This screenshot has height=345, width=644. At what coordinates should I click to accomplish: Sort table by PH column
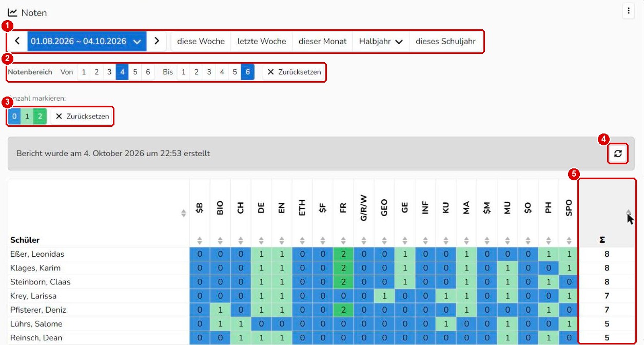(549, 240)
